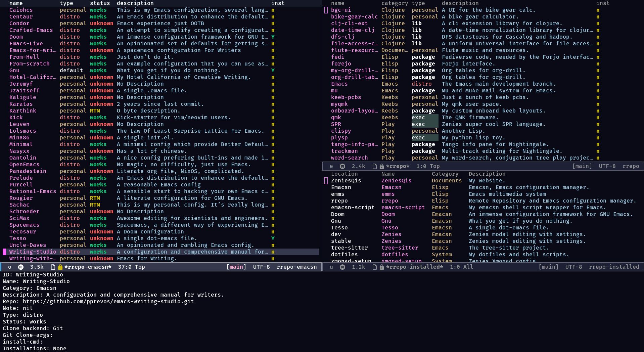Click the lock icon beside *rrepo* buffer name
This screenshot has height=352, width=644.
382,166
